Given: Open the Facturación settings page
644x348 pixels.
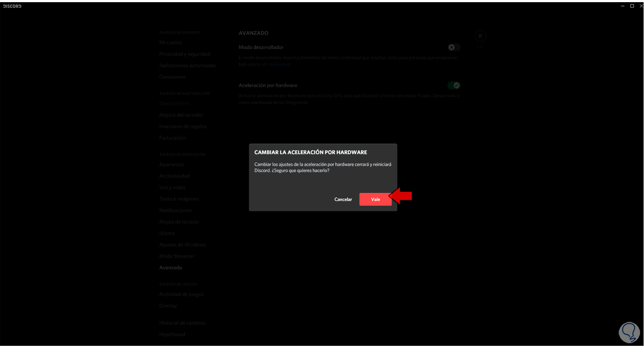Looking at the screenshot, I should point(172,138).
